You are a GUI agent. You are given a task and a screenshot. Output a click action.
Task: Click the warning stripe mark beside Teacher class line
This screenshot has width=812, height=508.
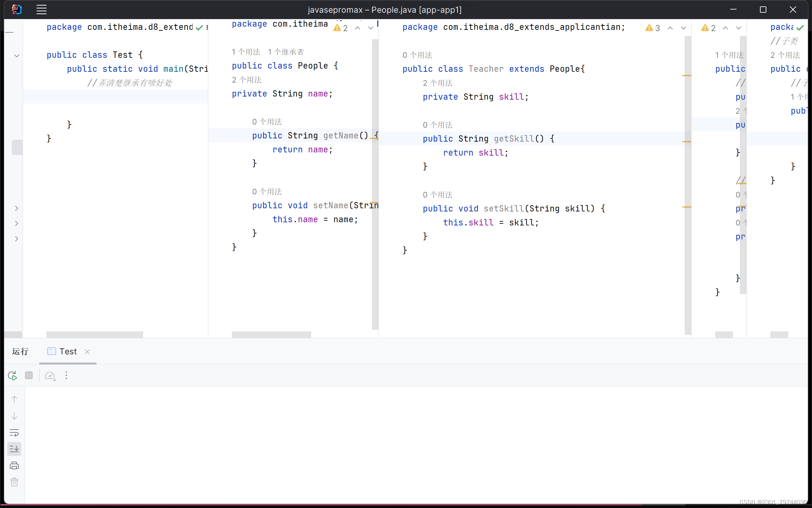pyautogui.click(x=686, y=76)
